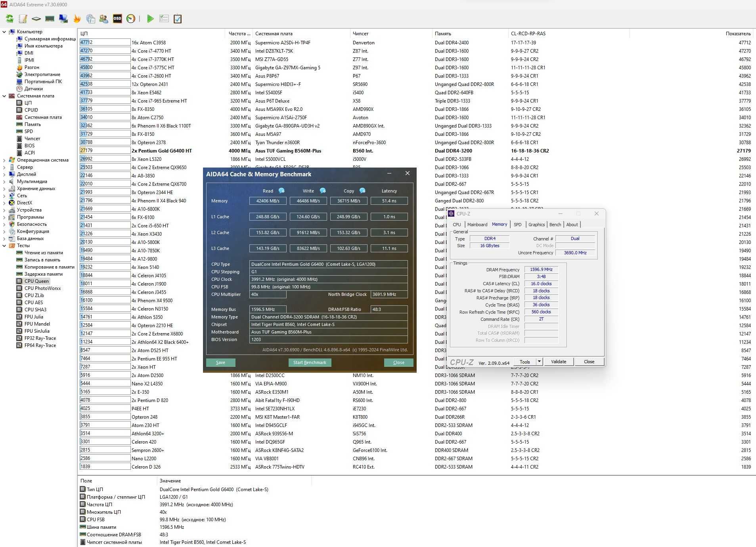Open the About tab in CPU-Z
The width and height of the screenshot is (756, 547).
pyautogui.click(x=572, y=225)
